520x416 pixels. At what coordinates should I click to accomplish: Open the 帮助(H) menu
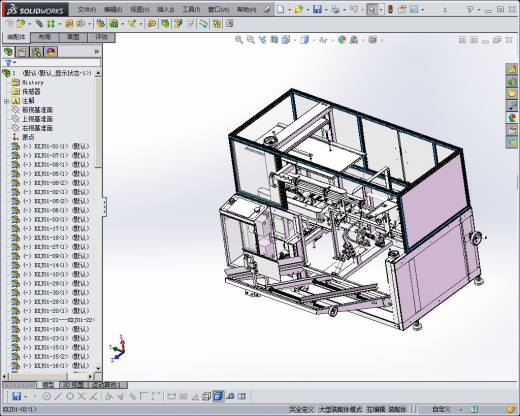pos(246,9)
